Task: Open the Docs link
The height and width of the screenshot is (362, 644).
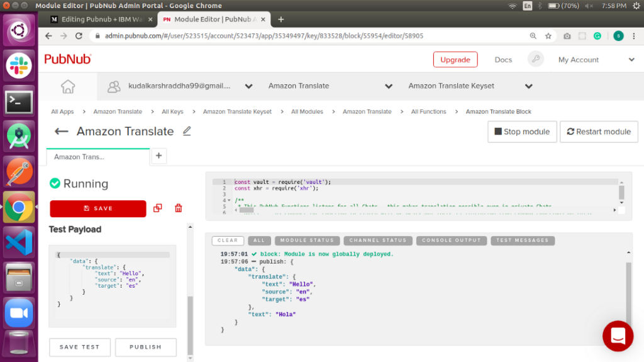Action: [x=503, y=60]
